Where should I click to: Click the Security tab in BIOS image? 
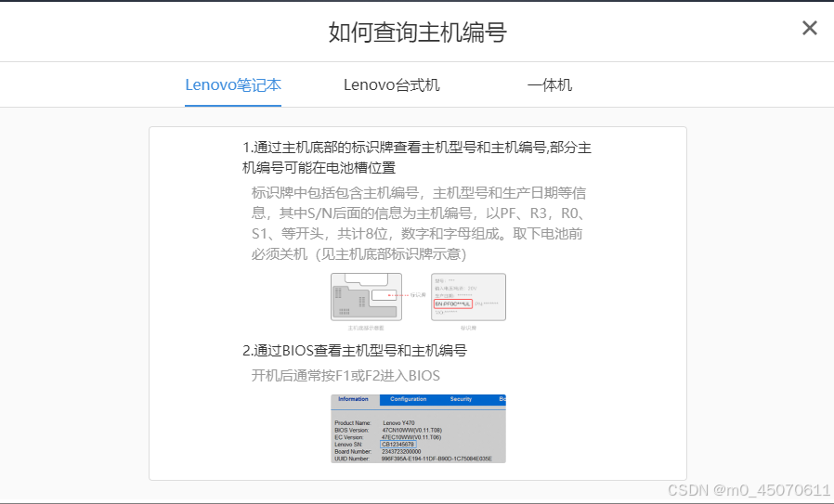[x=461, y=399]
